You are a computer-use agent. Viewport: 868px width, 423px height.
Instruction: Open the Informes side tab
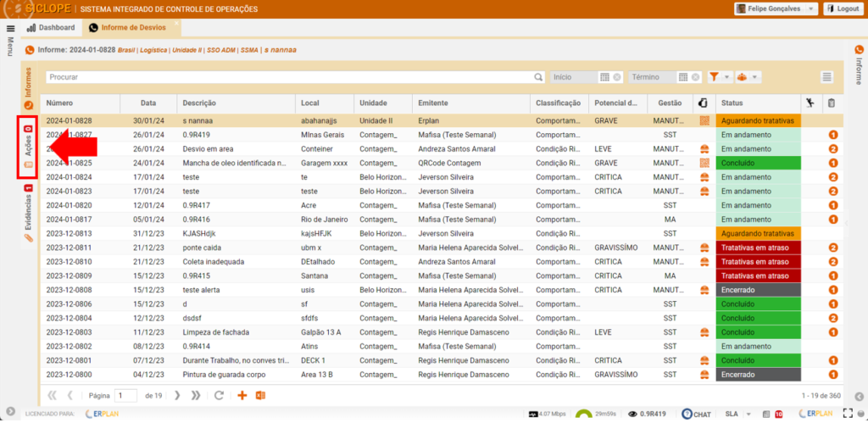(x=30, y=87)
